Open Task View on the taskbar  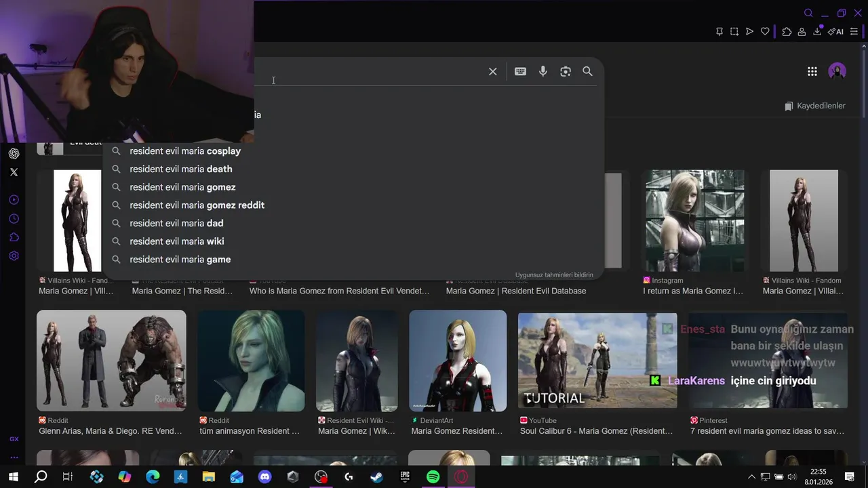[68, 477]
